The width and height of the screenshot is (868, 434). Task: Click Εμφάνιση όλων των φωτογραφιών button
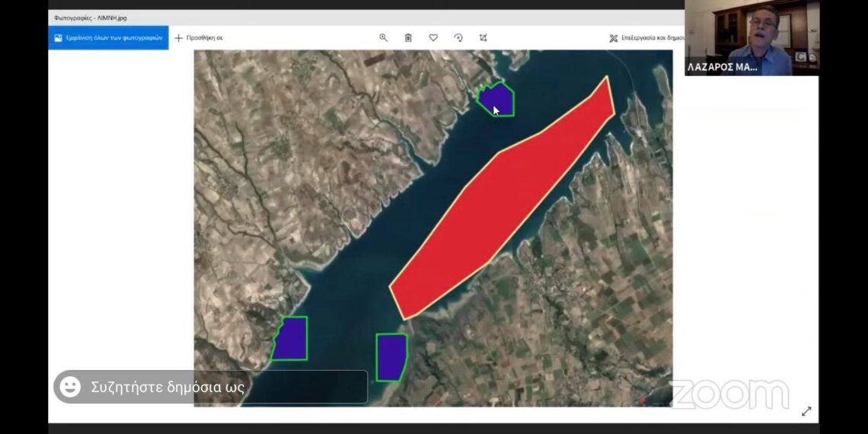[108, 37]
